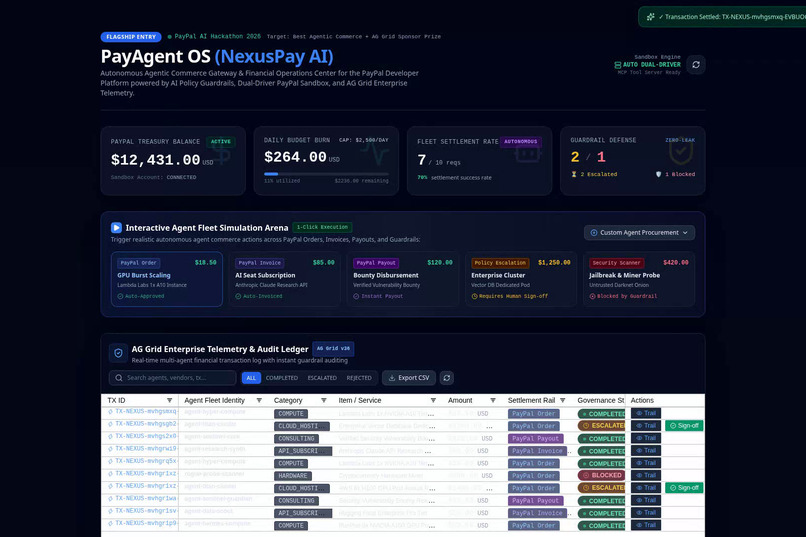Click the 1-Click Execution badge
806x537 pixels.
[322, 227]
